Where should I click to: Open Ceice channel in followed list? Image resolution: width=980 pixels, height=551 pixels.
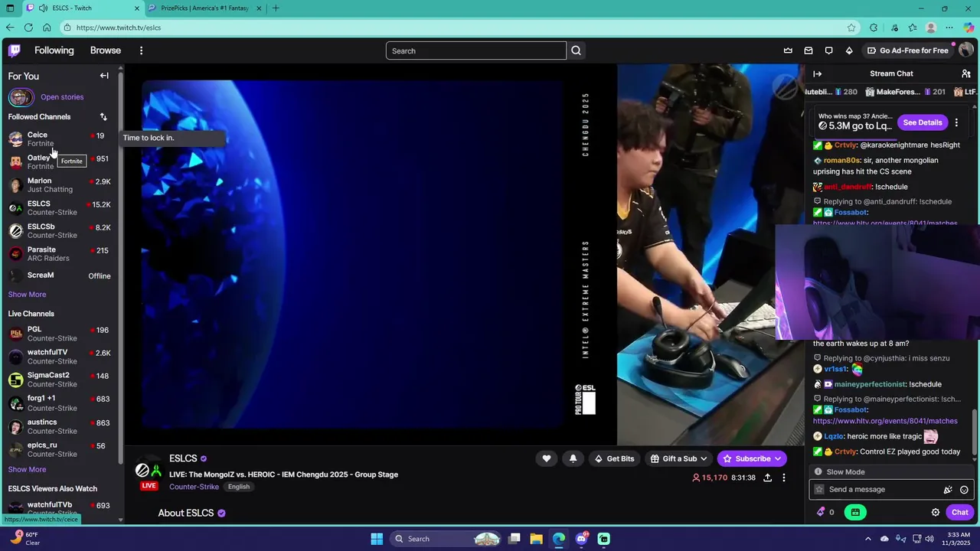61,139
